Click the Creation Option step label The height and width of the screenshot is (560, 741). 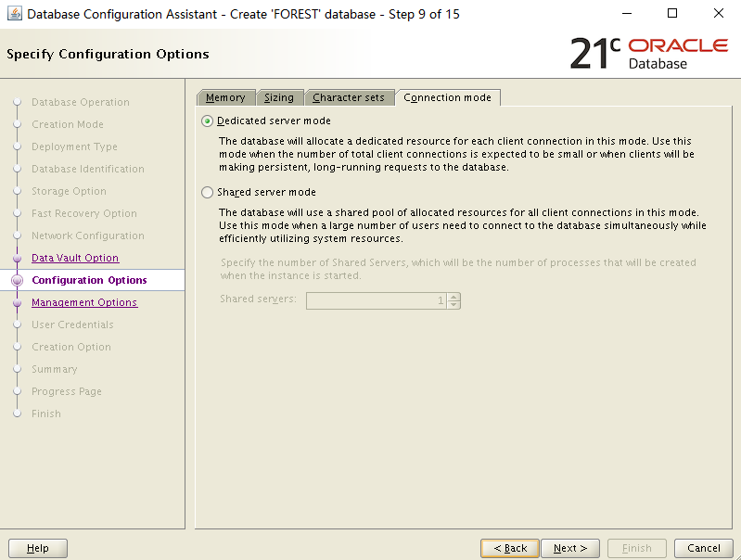[71, 347]
